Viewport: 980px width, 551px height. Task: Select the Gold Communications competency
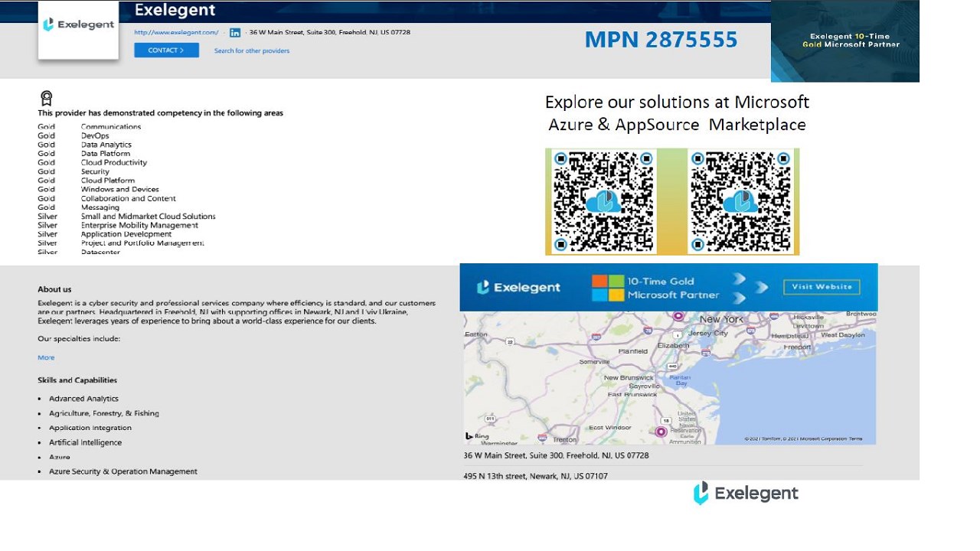point(90,127)
